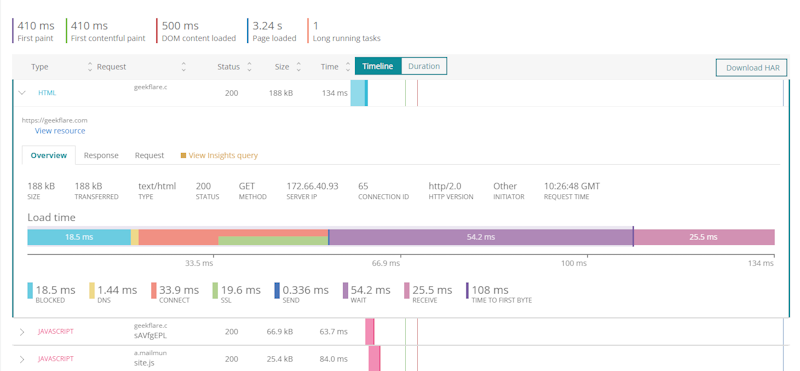Click the connection ID value 65
Screen dimensions: 800x371
click(x=363, y=186)
